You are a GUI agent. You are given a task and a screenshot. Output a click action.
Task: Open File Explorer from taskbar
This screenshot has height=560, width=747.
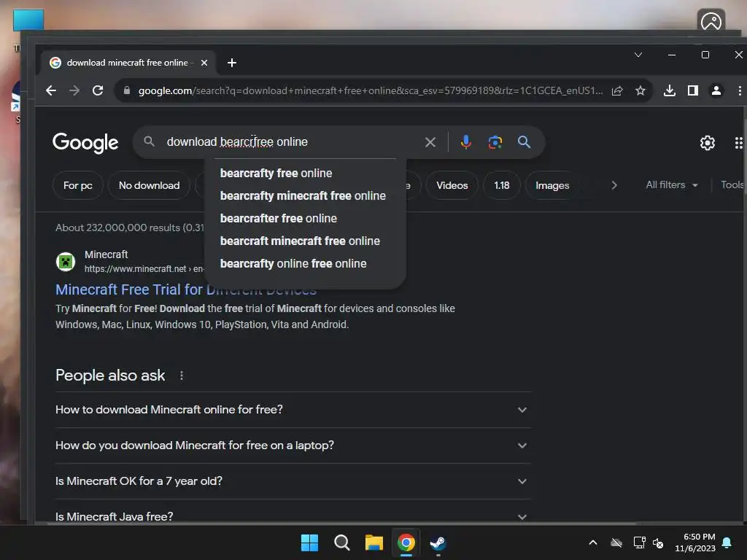[x=374, y=542]
